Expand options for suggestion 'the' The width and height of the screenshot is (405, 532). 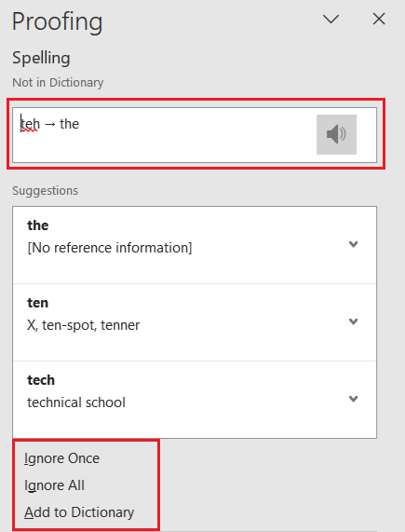354,244
